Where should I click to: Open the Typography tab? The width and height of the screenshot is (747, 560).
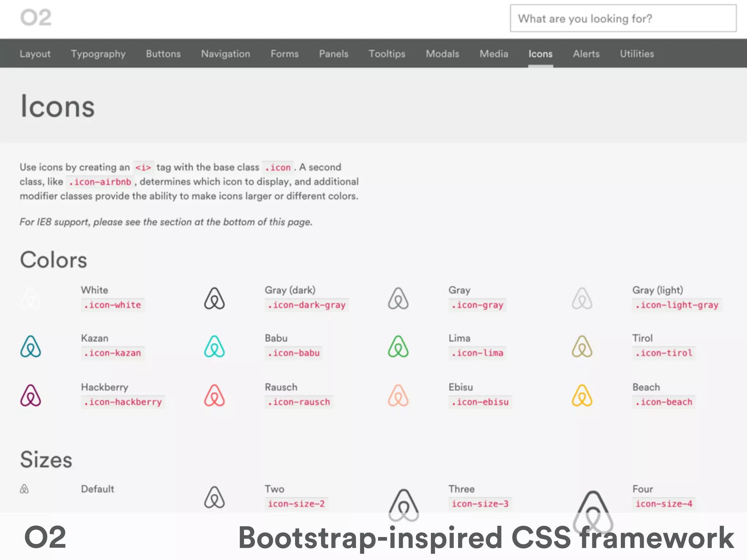(98, 54)
